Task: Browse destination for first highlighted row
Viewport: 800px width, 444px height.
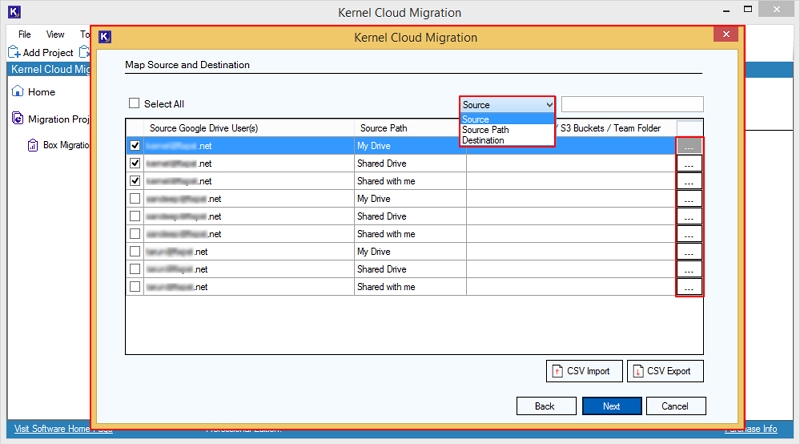Action: [689, 146]
